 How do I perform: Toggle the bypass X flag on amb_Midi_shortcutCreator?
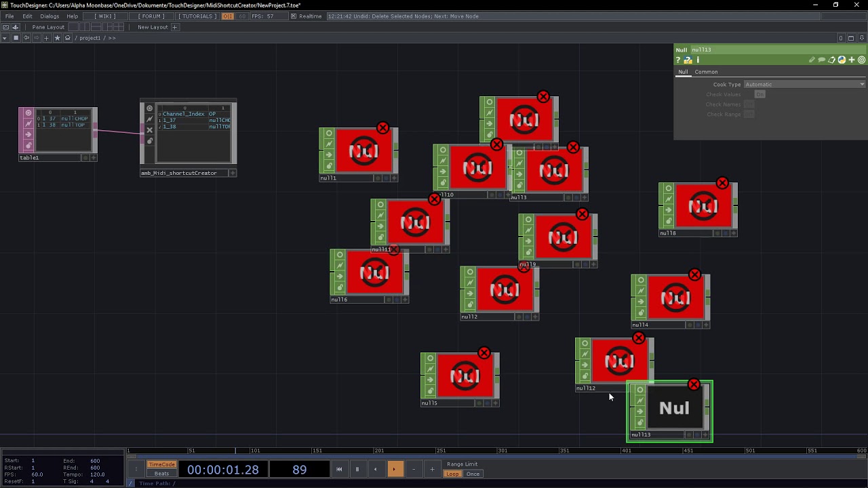[150, 130]
